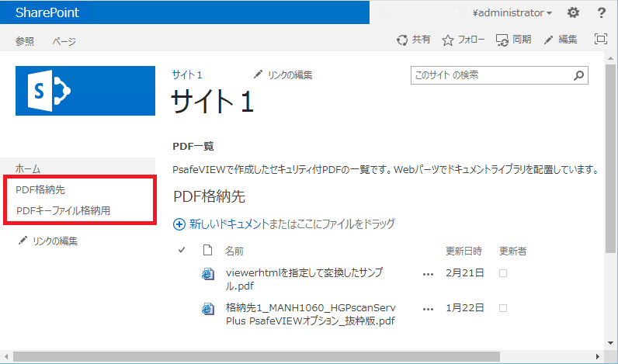
Task: Click the document type column header icon
Action: pos(208,250)
